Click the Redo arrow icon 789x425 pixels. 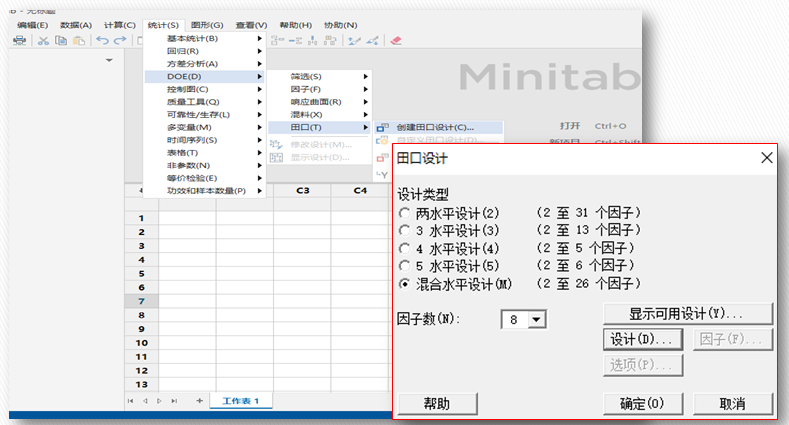point(120,40)
